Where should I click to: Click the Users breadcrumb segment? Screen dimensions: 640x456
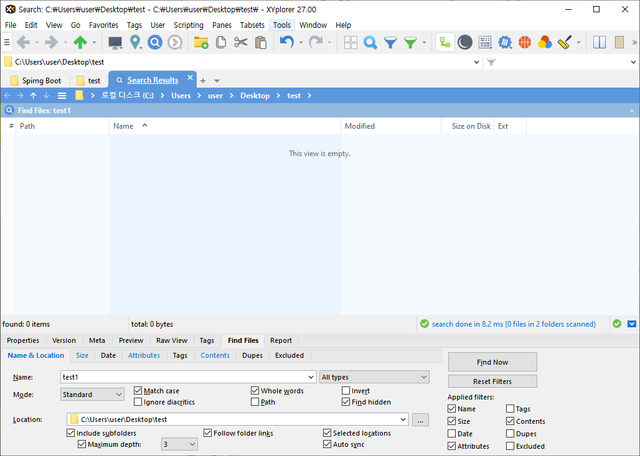point(181,96)
